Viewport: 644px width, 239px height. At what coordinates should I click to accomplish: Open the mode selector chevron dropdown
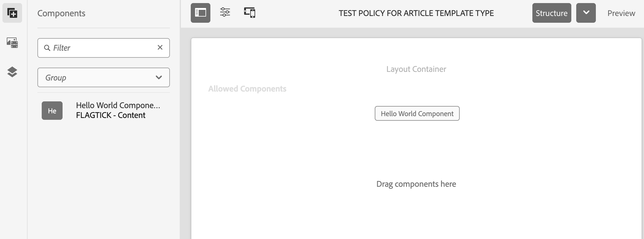(586, 13)
